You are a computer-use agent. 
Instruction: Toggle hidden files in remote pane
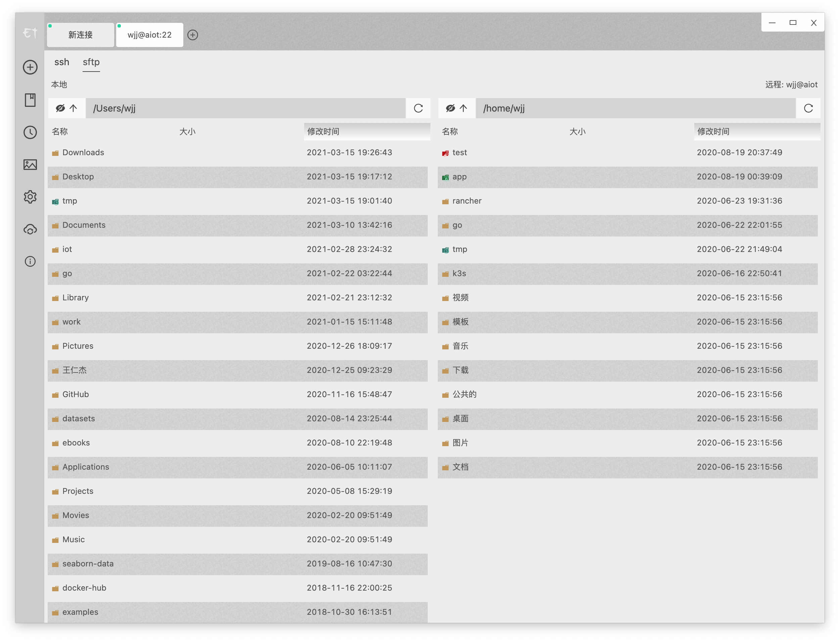tap(450, 109)
